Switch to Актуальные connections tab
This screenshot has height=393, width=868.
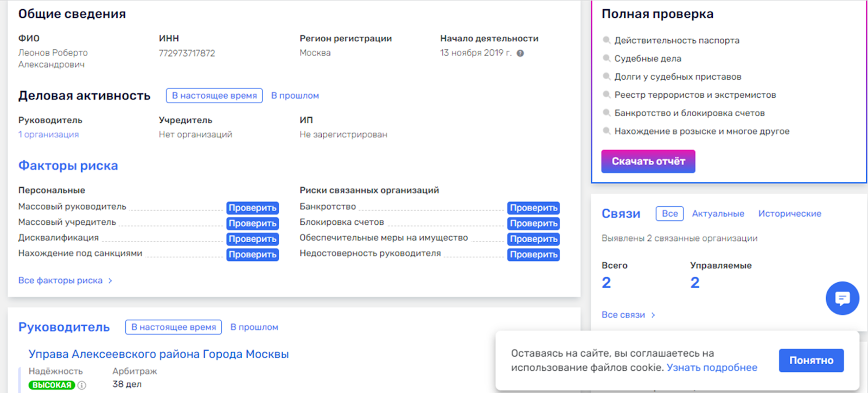718,214
